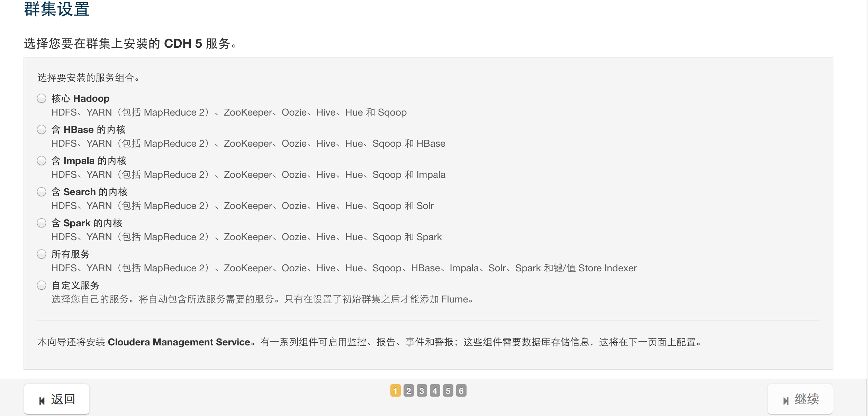
Task: Click the CDH 5 服务 subtitle heading
Action: tap(130, 44)
